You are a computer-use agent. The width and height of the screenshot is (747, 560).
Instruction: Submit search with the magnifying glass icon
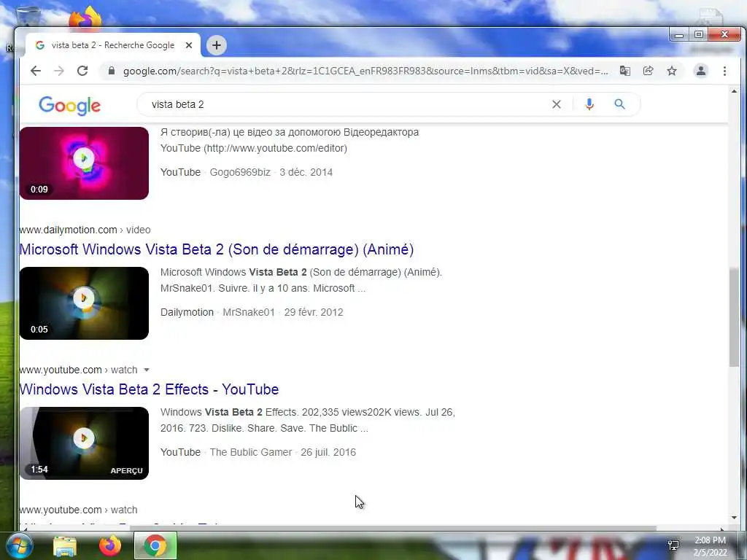(619, 104)
